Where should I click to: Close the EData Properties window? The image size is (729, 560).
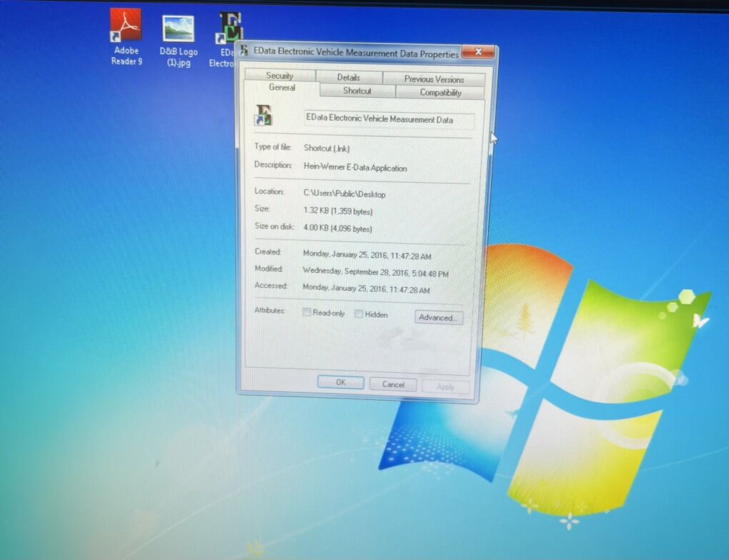[477, 52]
